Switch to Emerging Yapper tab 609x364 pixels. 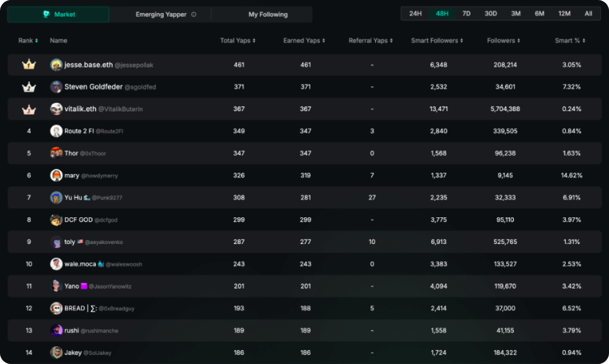(161, 14)
